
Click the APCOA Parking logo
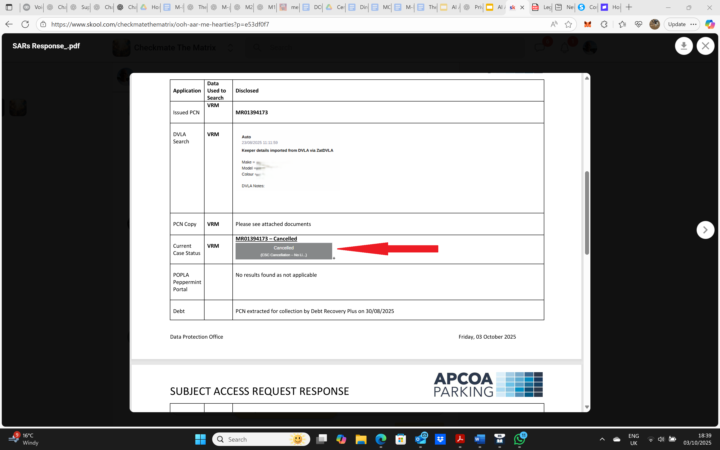click(x=488, y=384)
